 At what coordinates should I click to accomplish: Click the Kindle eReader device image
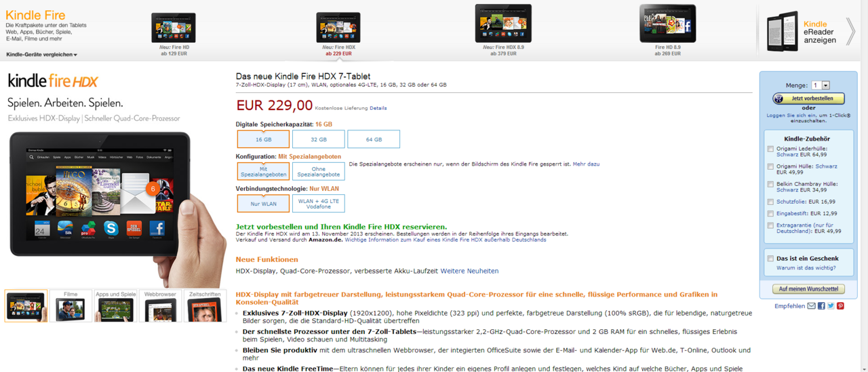click(x=783, y=31)
